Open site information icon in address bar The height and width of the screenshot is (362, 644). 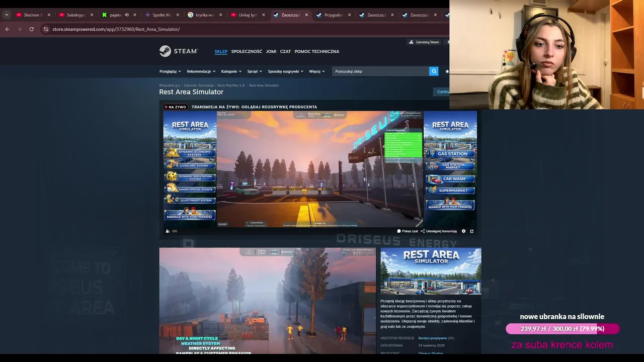coord(46,29)
